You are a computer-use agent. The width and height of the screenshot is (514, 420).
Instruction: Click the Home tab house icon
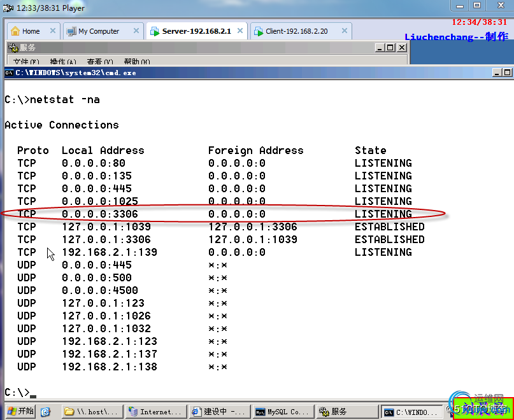tap(15, 31)
